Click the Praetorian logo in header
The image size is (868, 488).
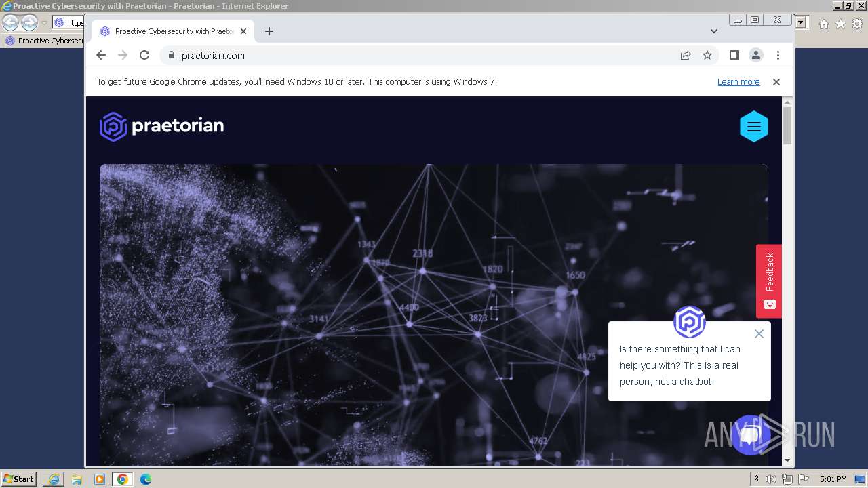161,126
